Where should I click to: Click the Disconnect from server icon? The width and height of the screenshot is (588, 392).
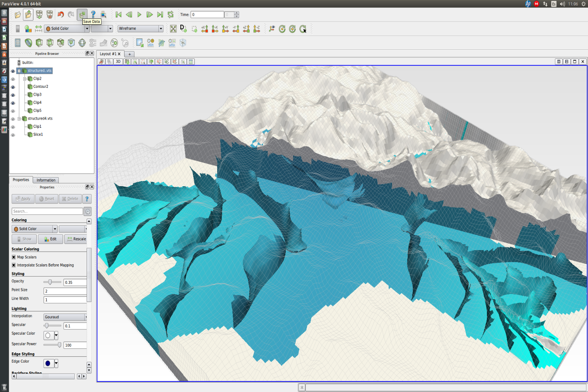(x=50, y=15)
